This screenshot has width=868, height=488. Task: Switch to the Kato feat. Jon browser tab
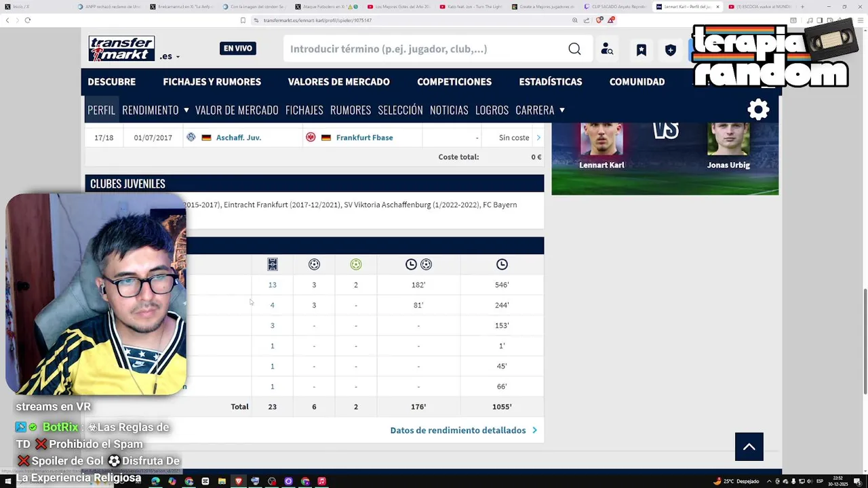471,7
